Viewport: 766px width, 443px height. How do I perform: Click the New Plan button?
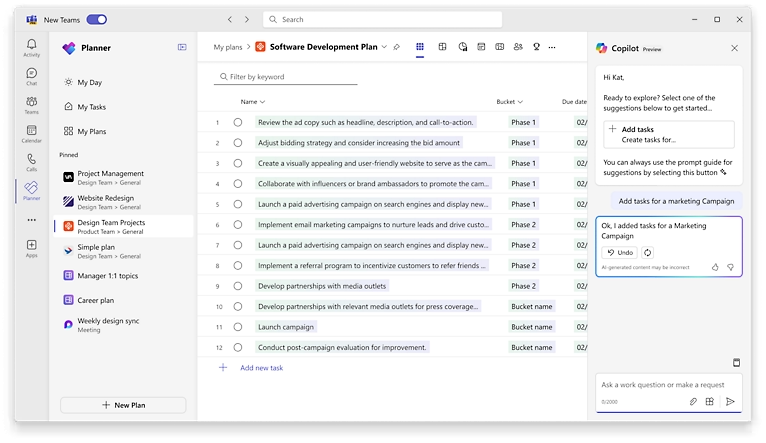click(x=123, y=405)
